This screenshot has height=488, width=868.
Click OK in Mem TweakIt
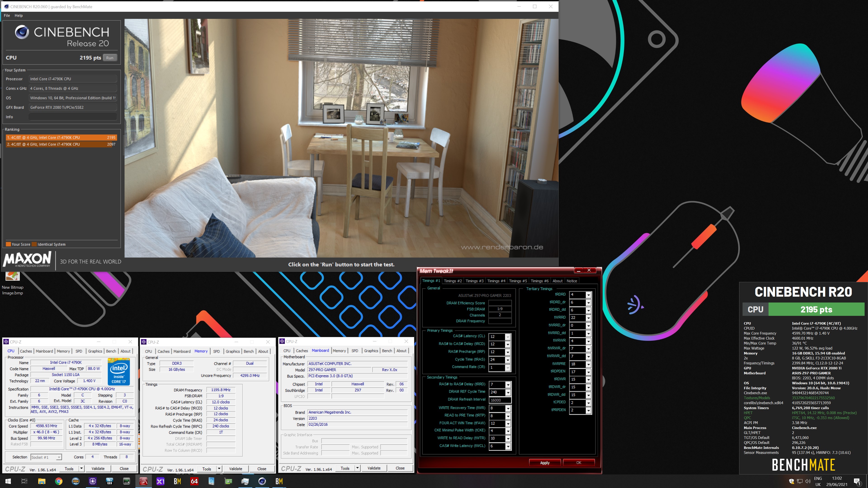[579, 463]
